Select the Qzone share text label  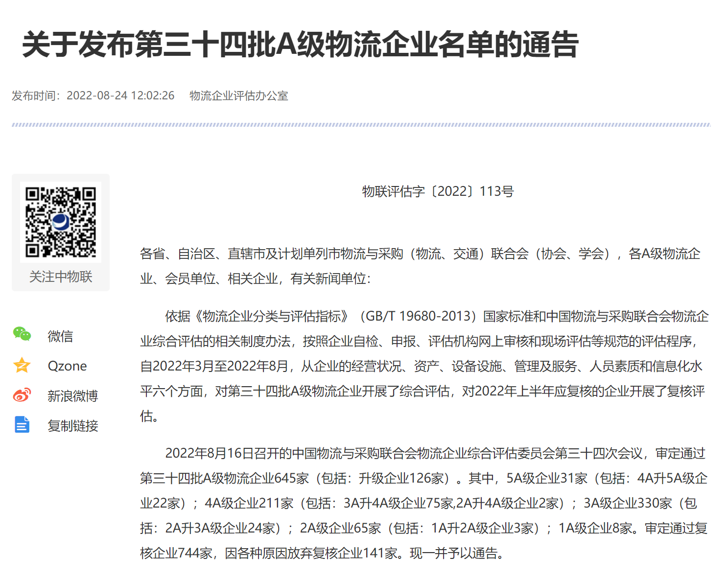coord(67,366)
